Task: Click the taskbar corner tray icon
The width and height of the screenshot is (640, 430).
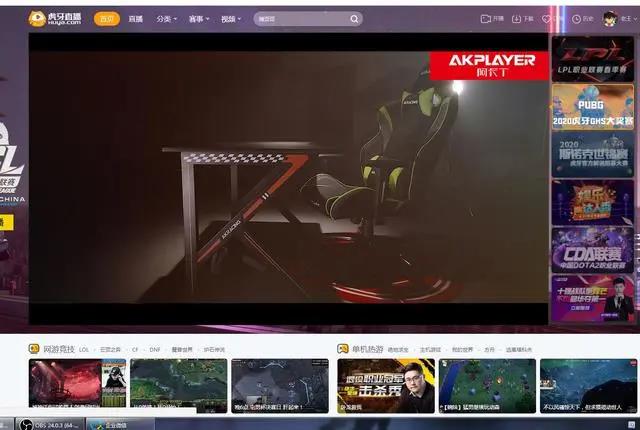Action: [x=631, y=425]
